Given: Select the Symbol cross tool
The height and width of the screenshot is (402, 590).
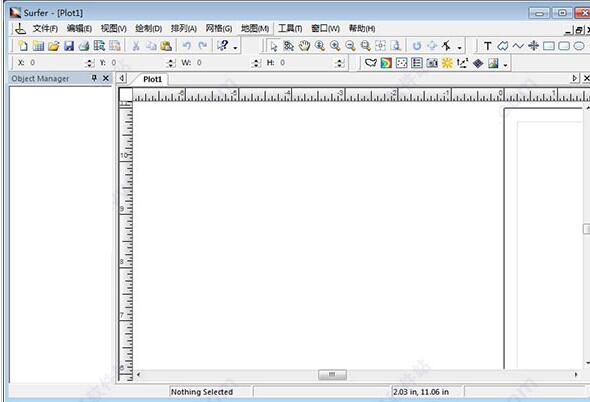Looking at the screenshot, I should pos(533,46).
